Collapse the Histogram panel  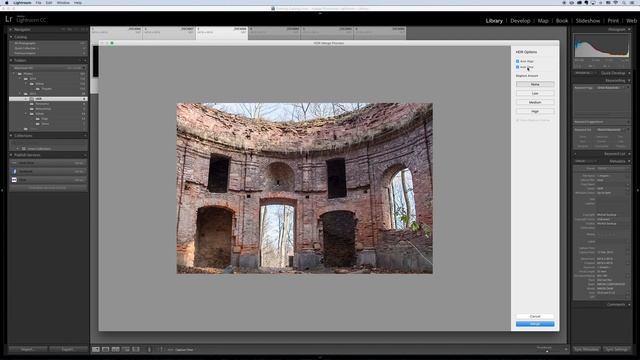pos(629,29)
